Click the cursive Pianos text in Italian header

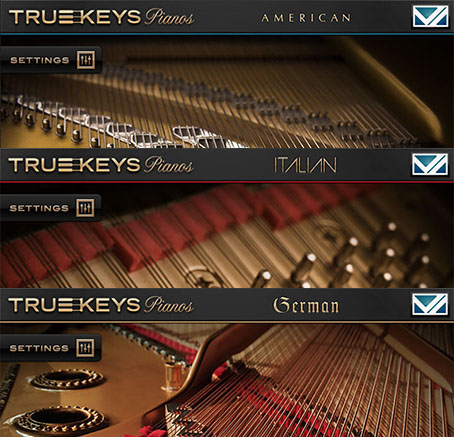[x=169, y=165]
